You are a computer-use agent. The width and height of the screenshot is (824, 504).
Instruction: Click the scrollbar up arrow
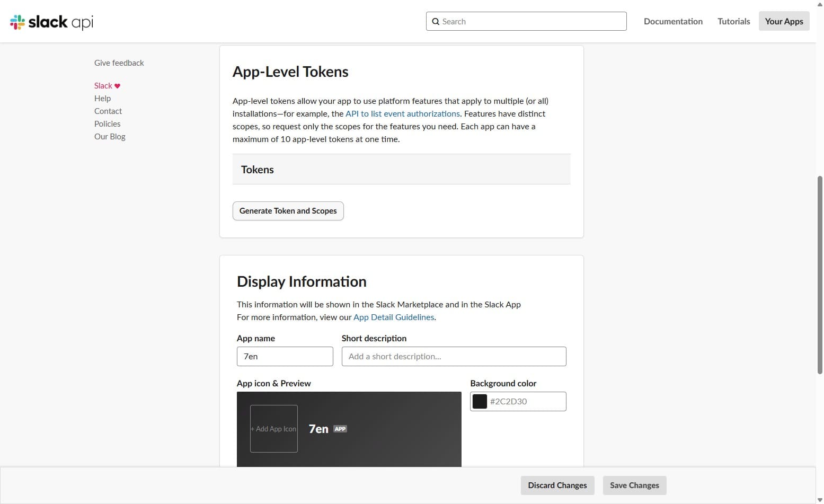[x=820, y=4]
